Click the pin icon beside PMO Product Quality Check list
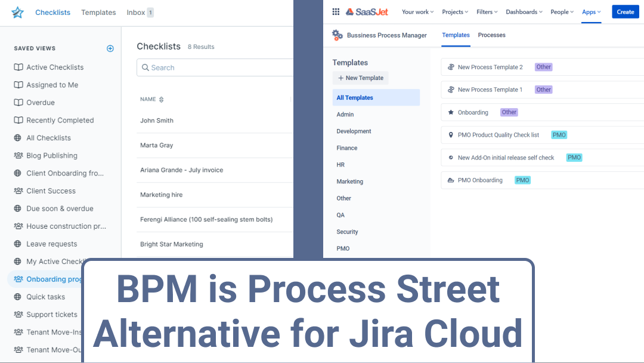The width and height of the screenshot is (644, 363). (x=451, y=135)
